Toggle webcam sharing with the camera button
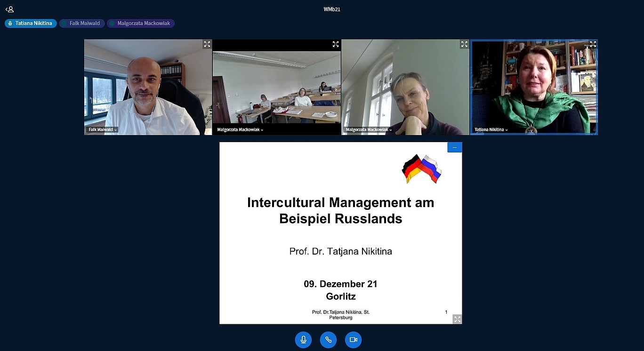This screenshot has width=644, height=351. click(353, 340)
